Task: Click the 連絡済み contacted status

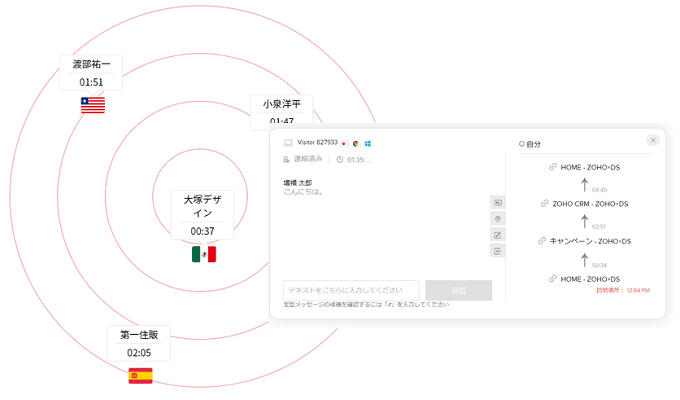Action: [x=307, y=159]
